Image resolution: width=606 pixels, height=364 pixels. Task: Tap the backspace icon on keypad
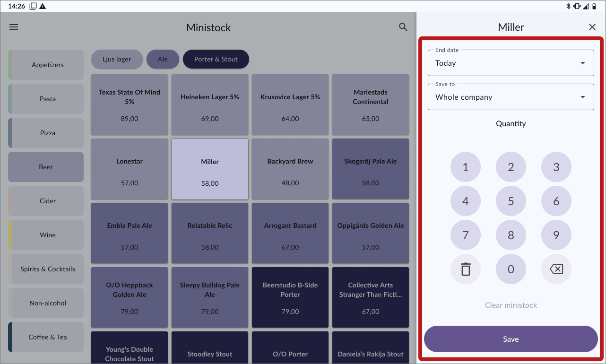coord(556,269)
